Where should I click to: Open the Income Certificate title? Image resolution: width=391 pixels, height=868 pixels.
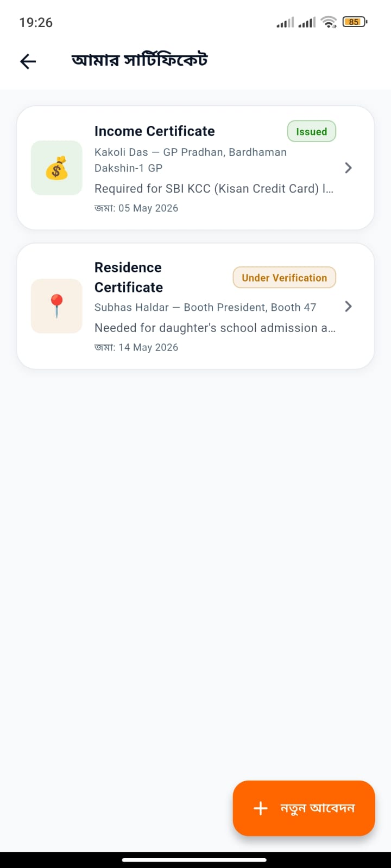155,131
